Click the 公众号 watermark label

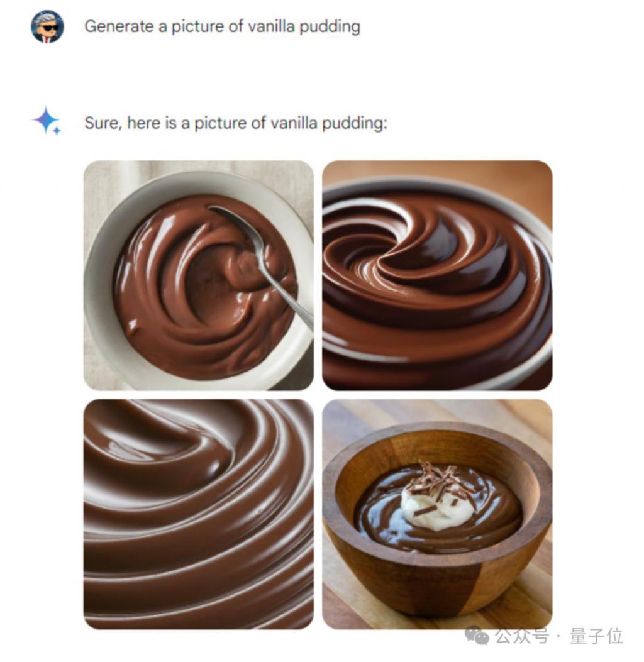[522, 636]
